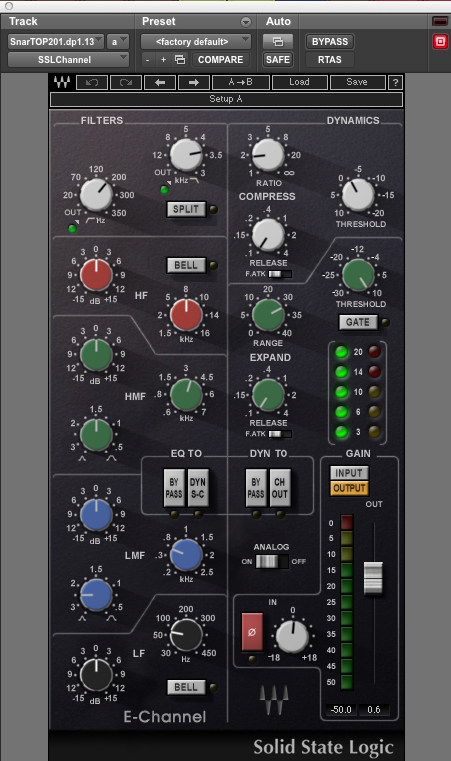Click the COMPARE button
Screen dimensions: 451x761
(x=220, y=60)
